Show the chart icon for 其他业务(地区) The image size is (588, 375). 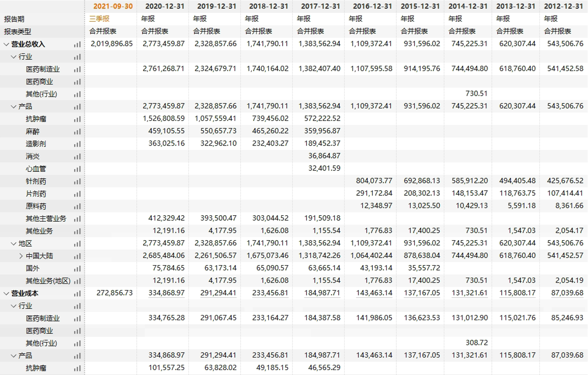77,281
